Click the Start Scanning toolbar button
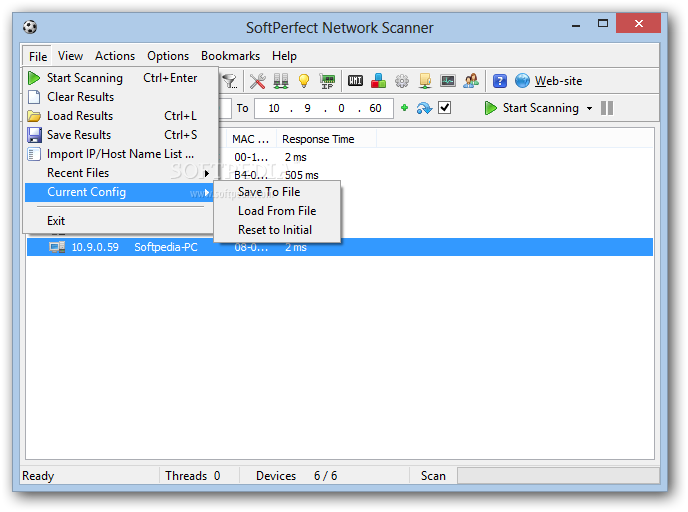 pyautogui.click(x=532, y=108)
